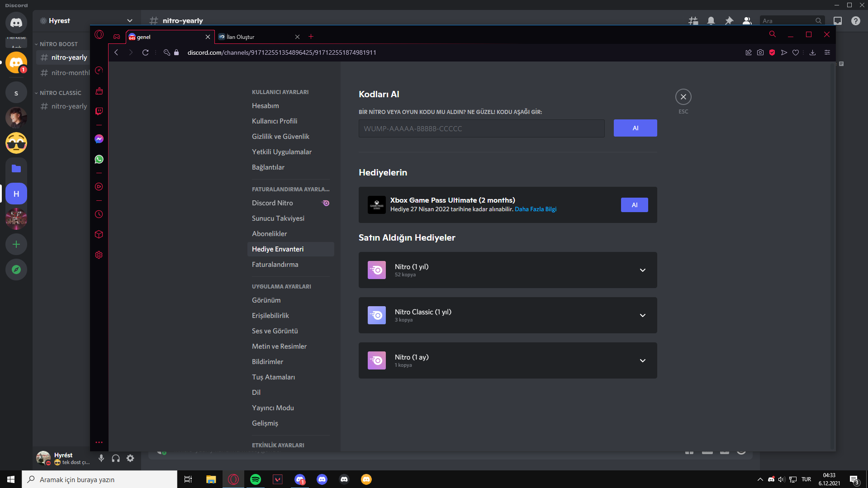Open Messenger in Opera sidebar
Viewport: 868px width, 488px height.
pos(99,139)
